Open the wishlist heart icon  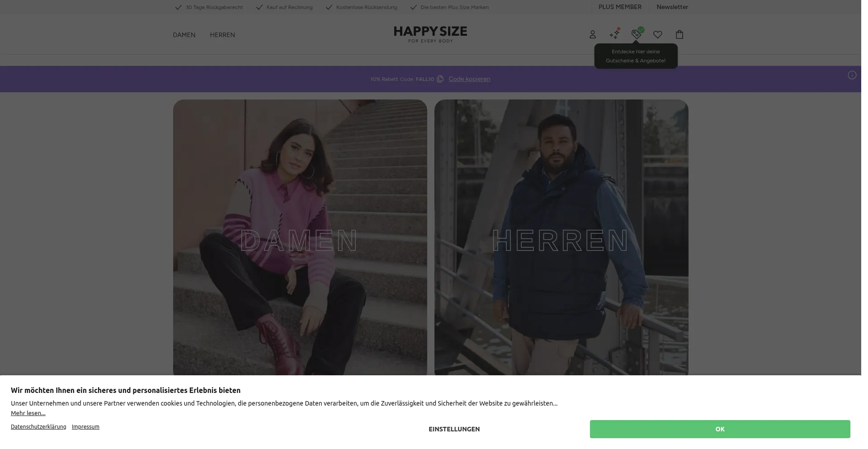(657, 34)
